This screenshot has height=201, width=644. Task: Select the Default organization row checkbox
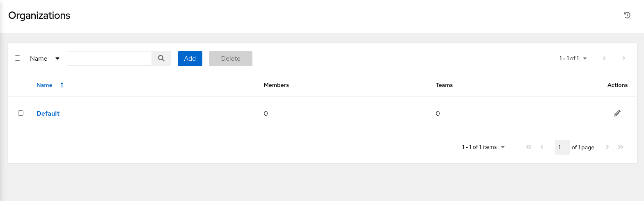point(21,113)
